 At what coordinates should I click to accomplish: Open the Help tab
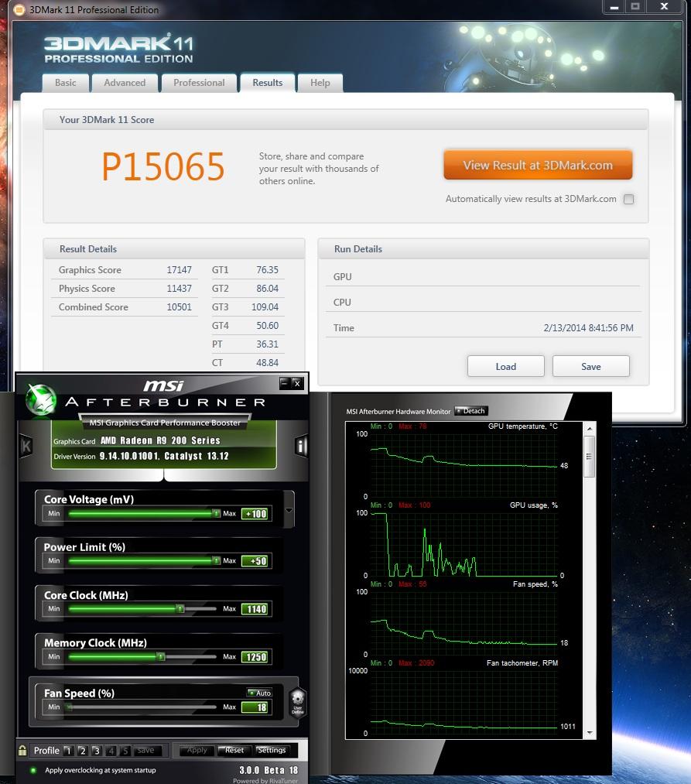point(320,83)
